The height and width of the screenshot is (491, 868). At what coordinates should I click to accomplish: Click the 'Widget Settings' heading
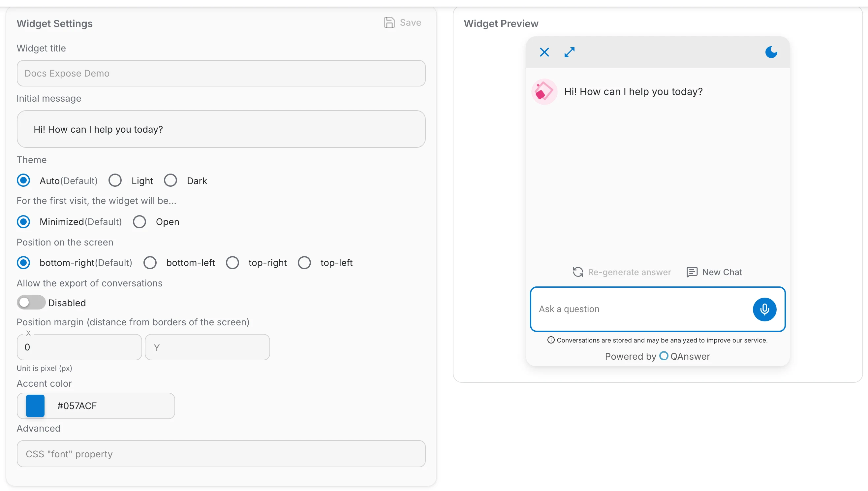(x=55, y=24)
